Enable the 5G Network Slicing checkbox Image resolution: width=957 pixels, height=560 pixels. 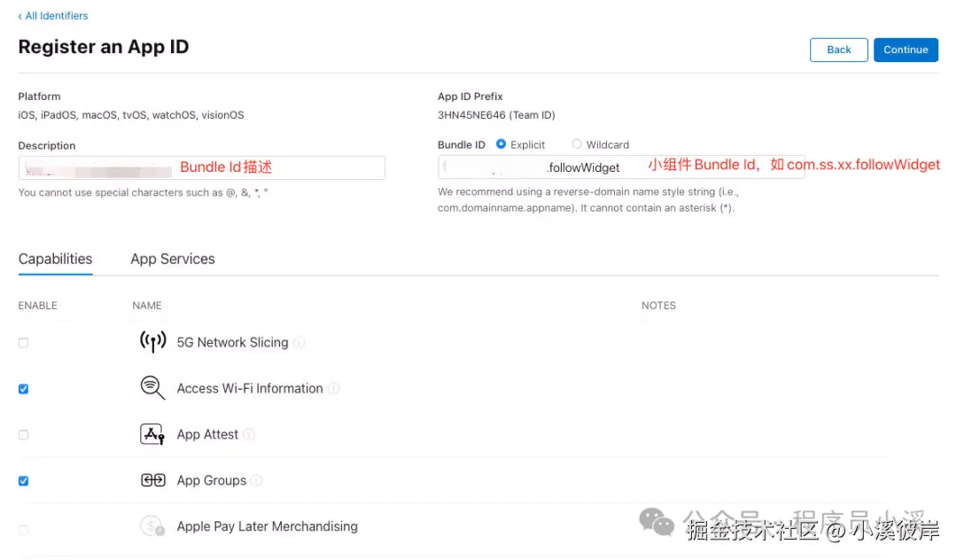click(x=24, y=343)
